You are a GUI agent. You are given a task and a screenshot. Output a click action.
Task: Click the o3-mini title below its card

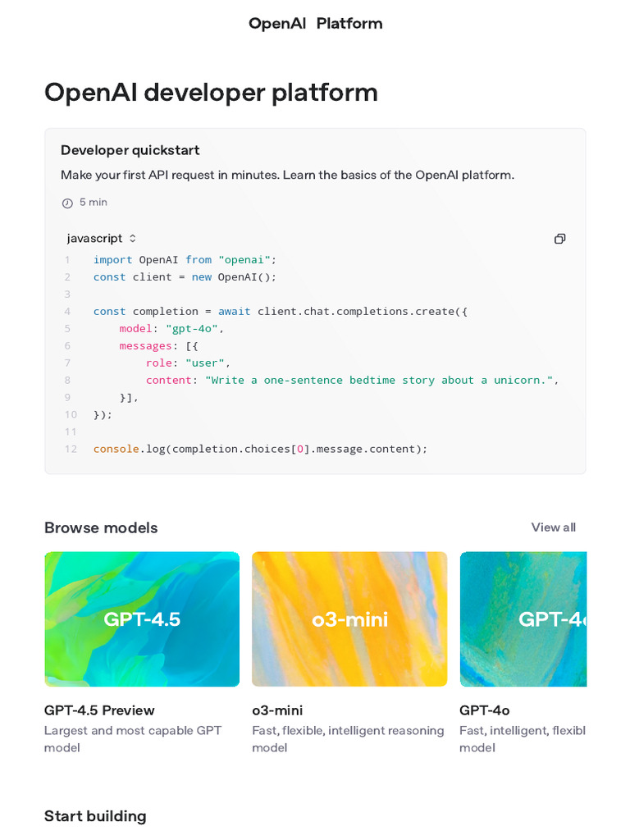pyautogui.click(x=277, y=710)
